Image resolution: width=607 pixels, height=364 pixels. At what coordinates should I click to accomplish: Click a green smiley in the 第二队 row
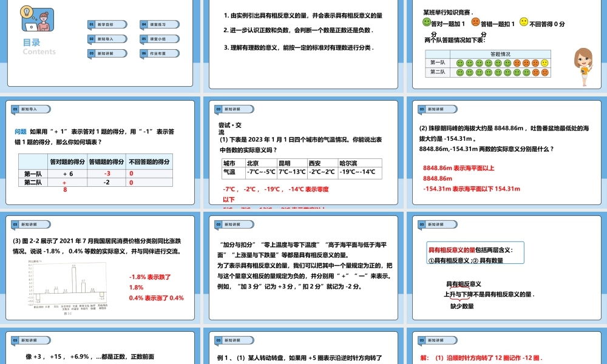[461, 72]
